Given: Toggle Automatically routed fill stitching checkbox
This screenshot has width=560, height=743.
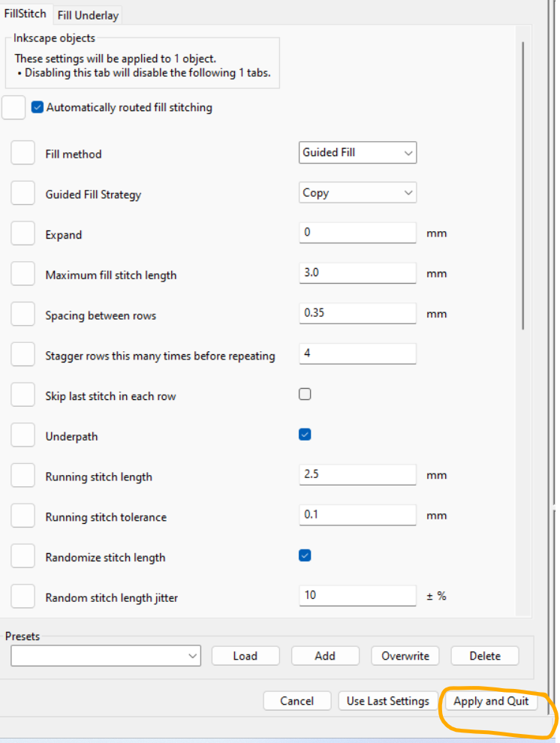Looking at the screenshot, I should pyautogui.click(x=38, y=107).
